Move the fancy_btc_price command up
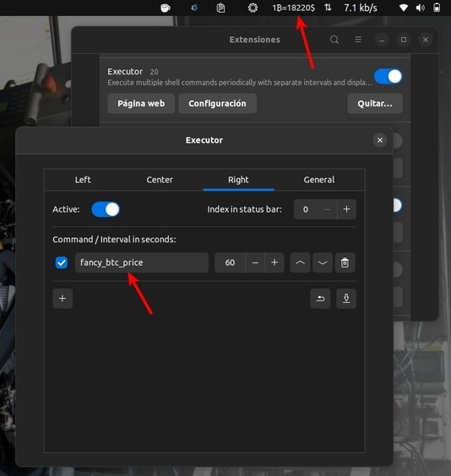Viewport: 451px width, 476px height. coord(300,262)
